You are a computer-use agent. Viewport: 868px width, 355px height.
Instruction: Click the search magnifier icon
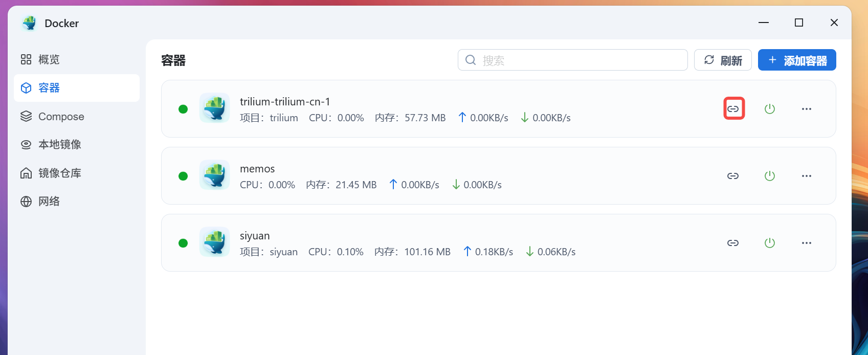click(471, 60)
